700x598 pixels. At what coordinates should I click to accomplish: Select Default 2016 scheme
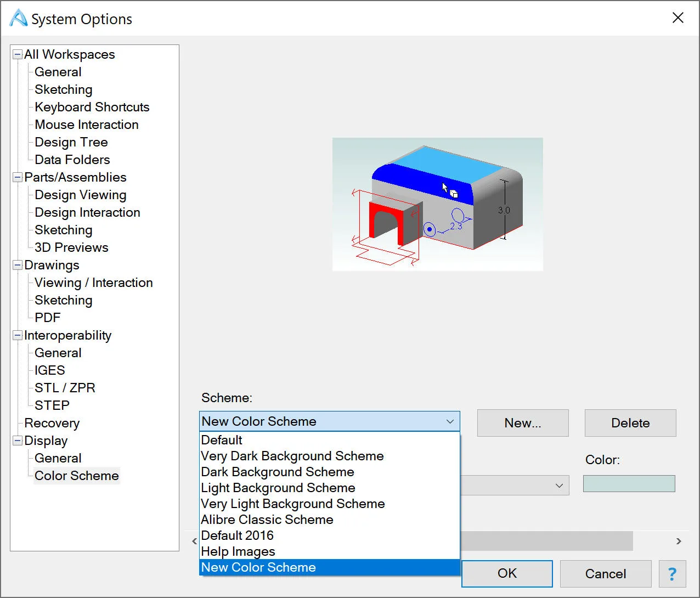coord(329,535)
